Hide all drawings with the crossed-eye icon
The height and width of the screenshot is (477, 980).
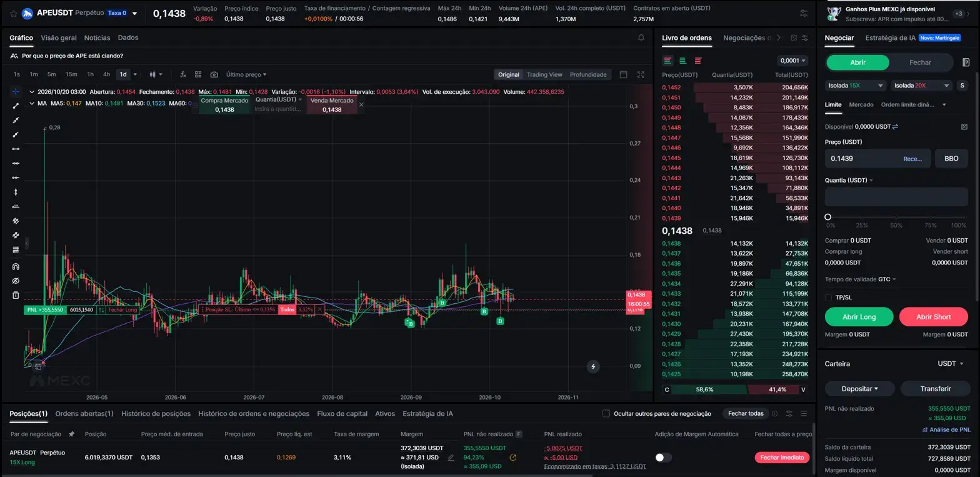[x=16, y=281]
